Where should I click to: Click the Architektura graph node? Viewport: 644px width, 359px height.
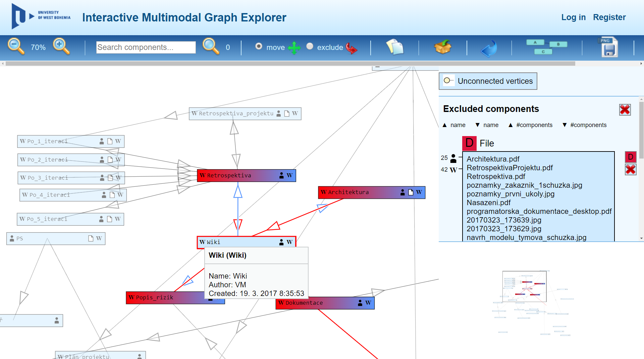tap(372, 192)
